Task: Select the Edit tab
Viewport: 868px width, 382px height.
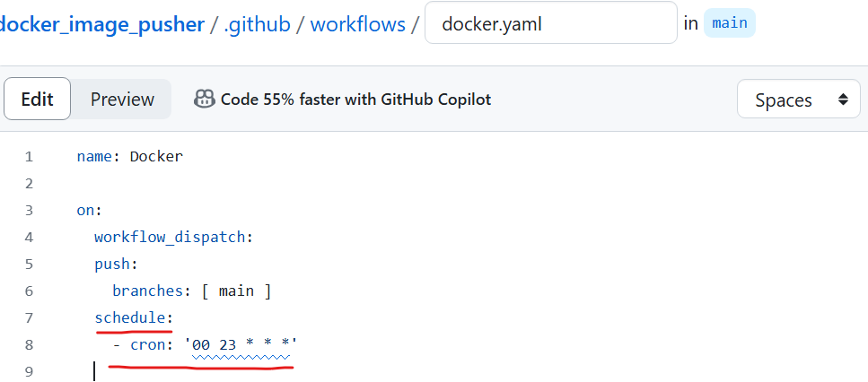Action: pyautogui.click(x=37, y=99)
